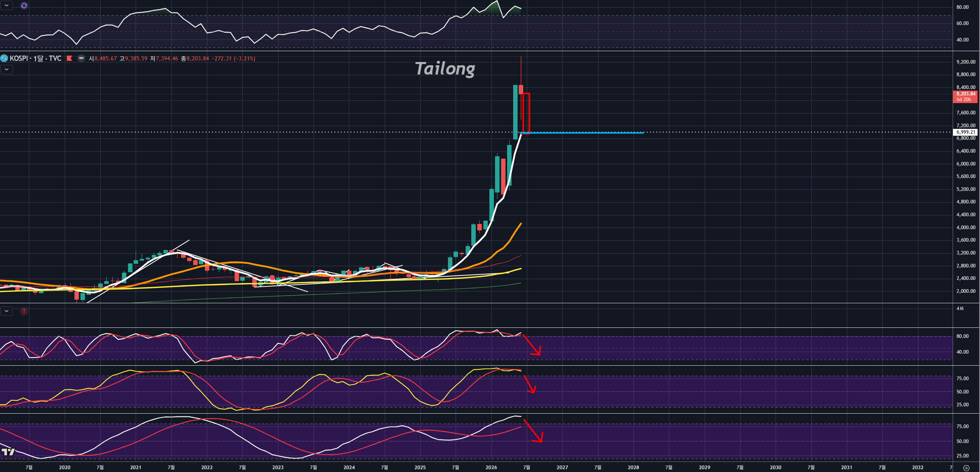Click the 2027 label on the time axis
This screenshot has width=980, height=472.
[x=562, y=468]
